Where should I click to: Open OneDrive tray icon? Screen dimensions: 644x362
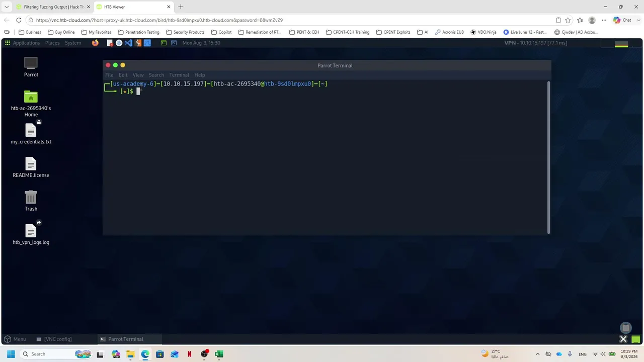[559, 354]
